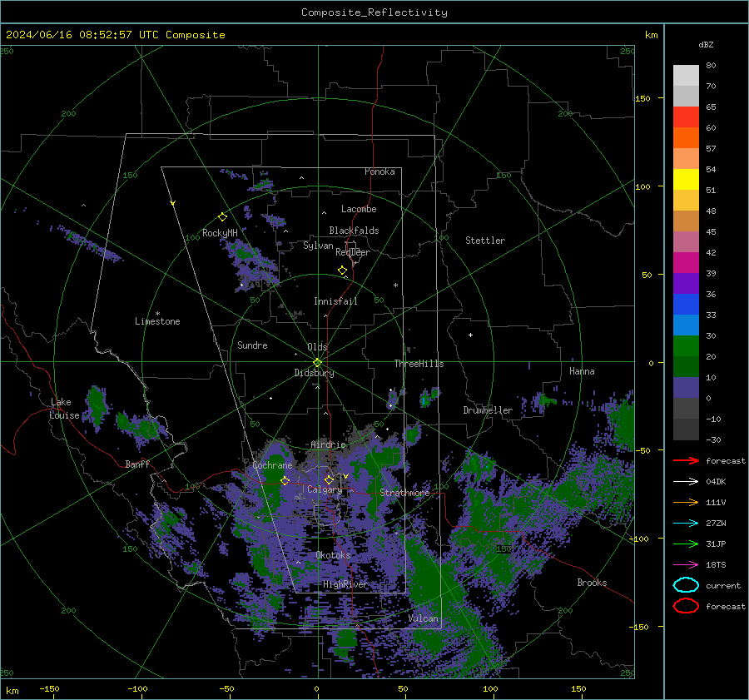Click the Composite_Reflectivity title
The height and width of the screenshot is (700, 749).
coord(374,12)
